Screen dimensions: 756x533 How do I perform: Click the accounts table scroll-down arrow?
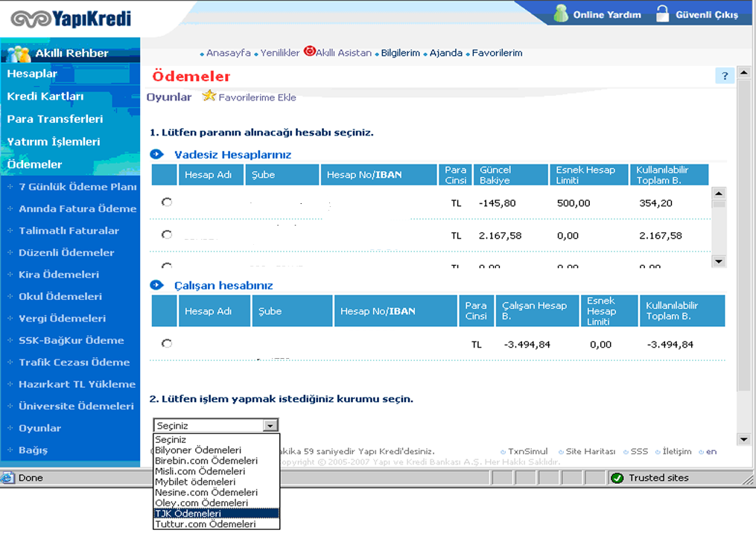coord(719,262)
